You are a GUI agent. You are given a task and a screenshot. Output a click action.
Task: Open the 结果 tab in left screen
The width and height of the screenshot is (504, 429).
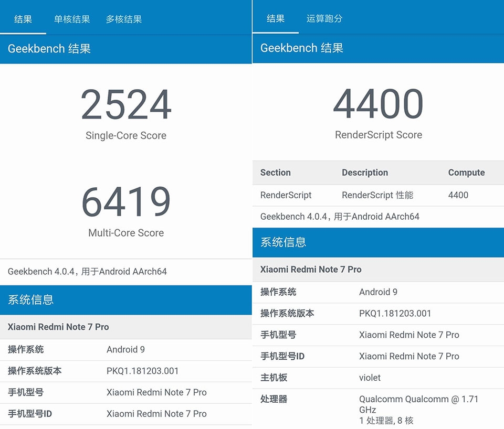tap(23, 19)
